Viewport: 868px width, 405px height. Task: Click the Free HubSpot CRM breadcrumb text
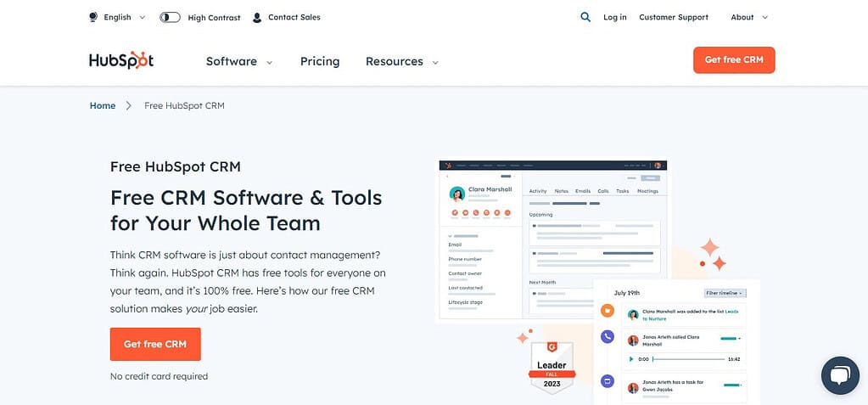[184, 105]
